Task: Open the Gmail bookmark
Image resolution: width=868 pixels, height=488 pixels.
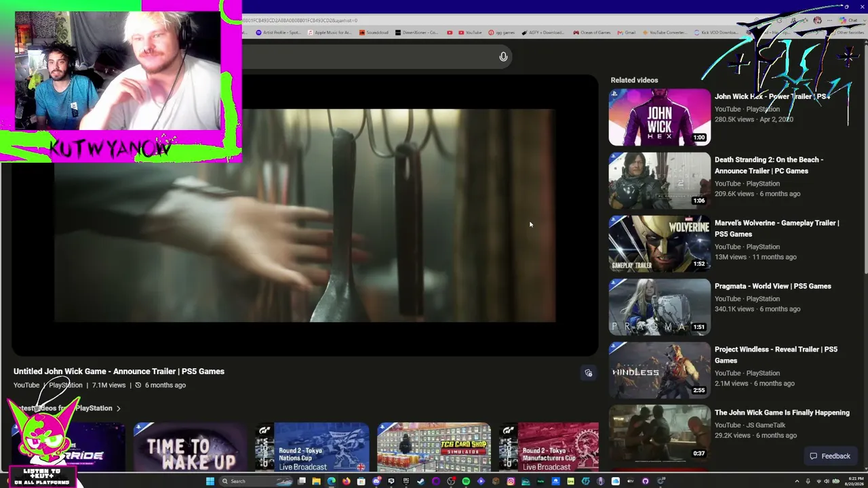Action: [627, 33]
